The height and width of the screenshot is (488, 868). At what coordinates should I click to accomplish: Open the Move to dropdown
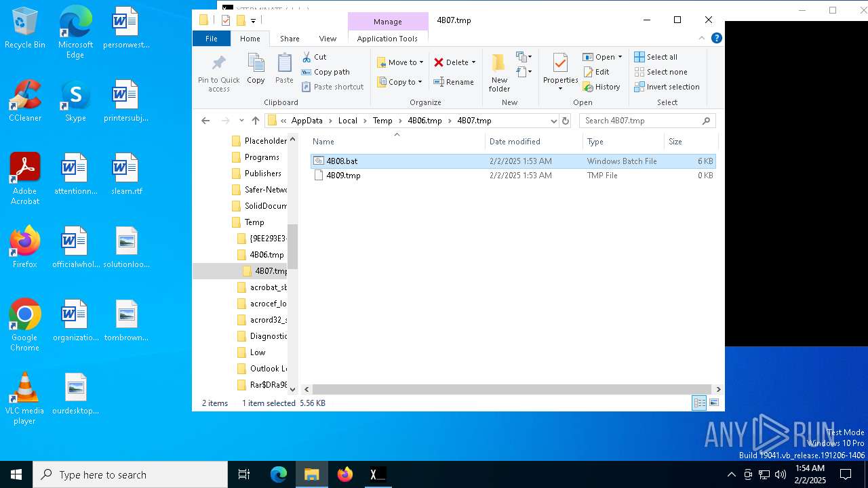click(400, 62)
